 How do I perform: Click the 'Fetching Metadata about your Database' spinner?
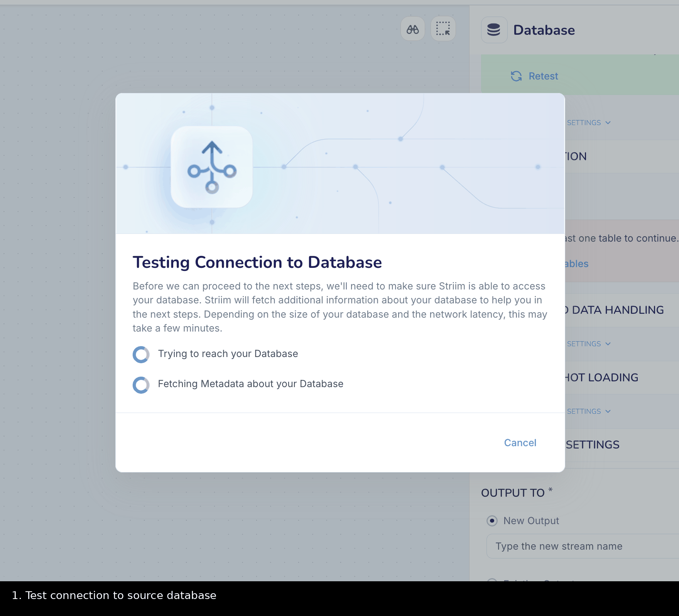[x=141, y=385]
